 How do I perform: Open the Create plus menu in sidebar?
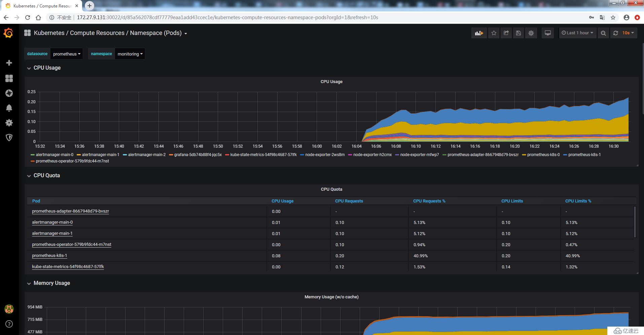pyautogui.click(x=9, y=63)
